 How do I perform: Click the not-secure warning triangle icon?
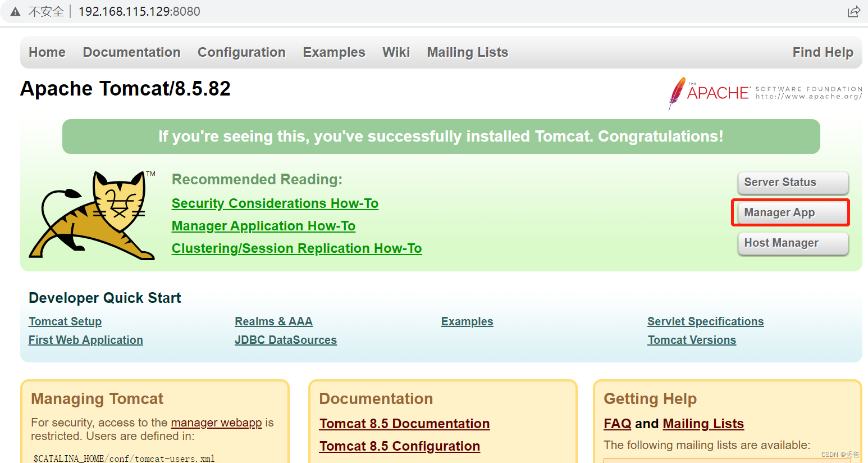pyautogui.click(x=15, y=12)
